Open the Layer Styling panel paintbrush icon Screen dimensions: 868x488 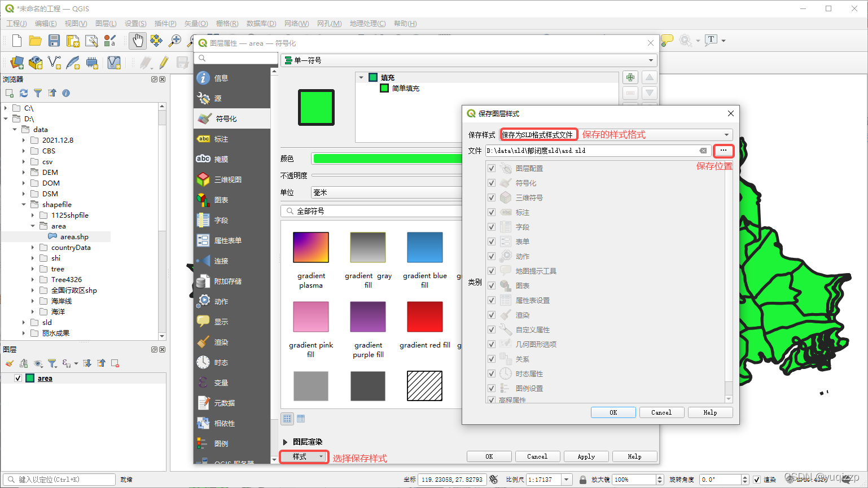click(8, 363)
